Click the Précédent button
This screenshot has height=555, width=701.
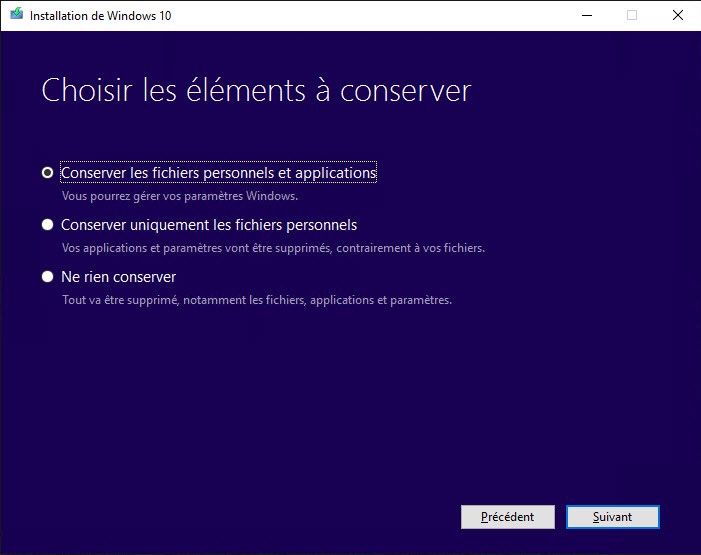point(508,517)
